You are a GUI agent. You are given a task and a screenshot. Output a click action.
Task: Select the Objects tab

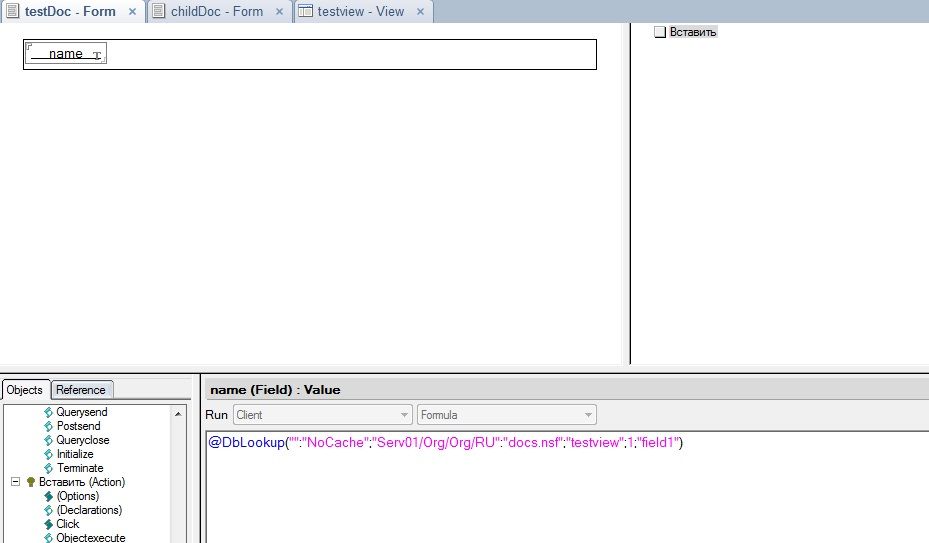(25, 390)
